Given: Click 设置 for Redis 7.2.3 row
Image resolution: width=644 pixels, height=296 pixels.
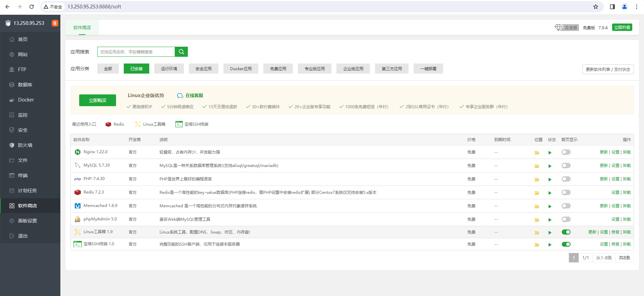Looking at the screenshot, I should pos(615,193).
